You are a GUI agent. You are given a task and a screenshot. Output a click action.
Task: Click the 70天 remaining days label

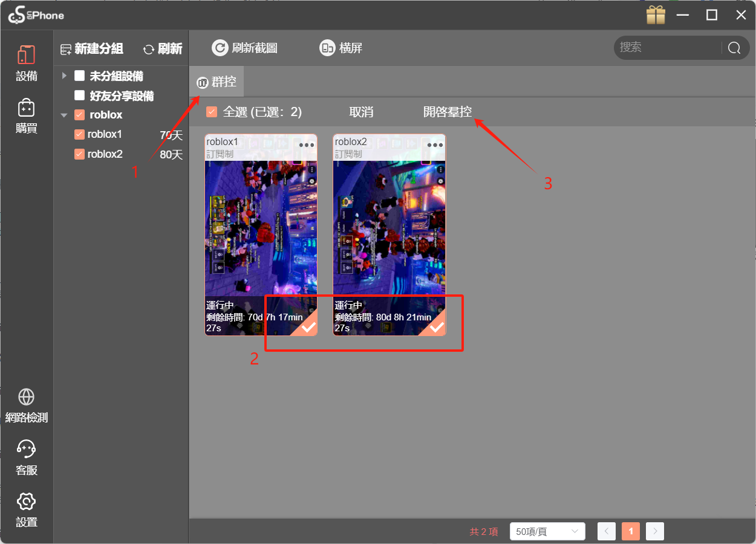click(x=171, y=135)
